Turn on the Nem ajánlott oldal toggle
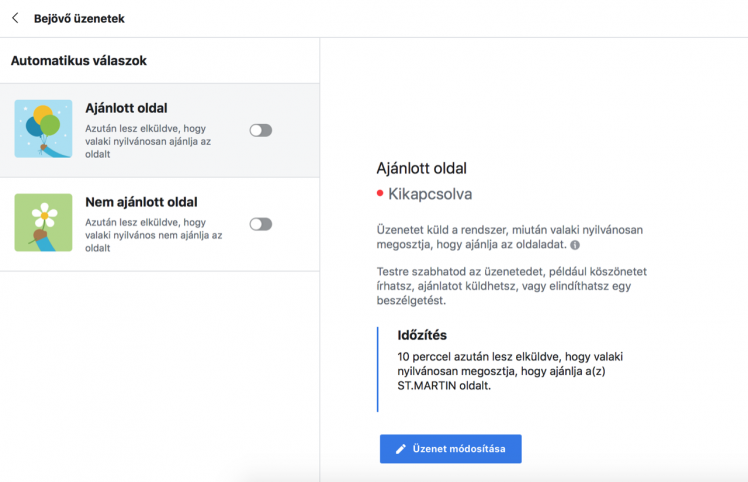 260,224
